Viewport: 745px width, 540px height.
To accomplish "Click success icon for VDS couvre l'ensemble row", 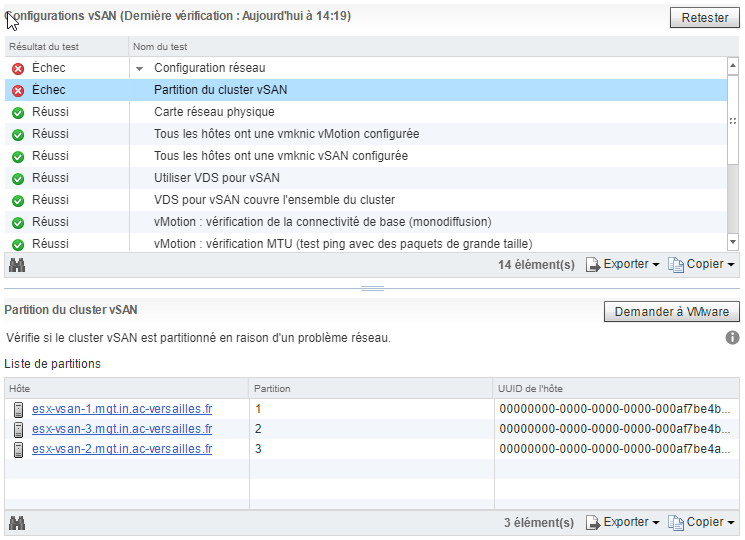I will pos(18,201).
